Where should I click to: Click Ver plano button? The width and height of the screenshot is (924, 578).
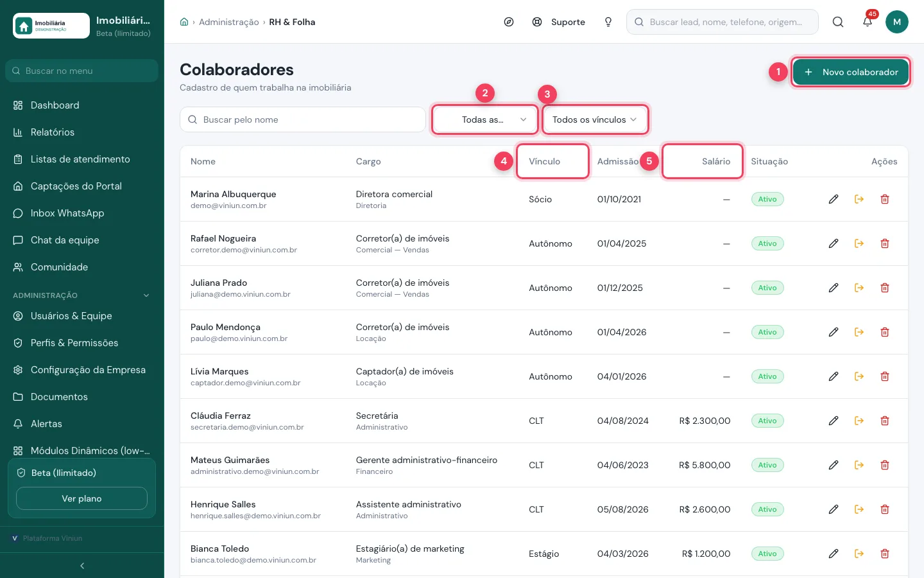[81, 498]
